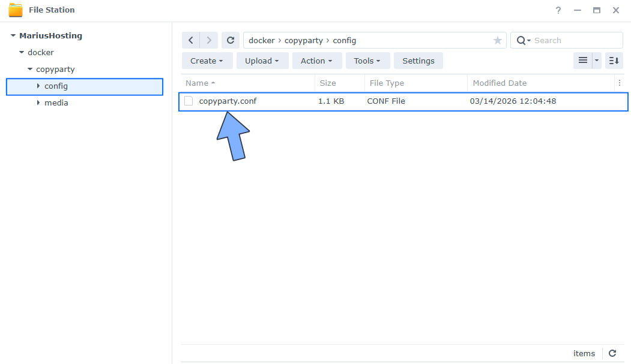The height and width of the screenshot is (364, 631).
Task: Open the Settings panel
Action: point(418,60)
